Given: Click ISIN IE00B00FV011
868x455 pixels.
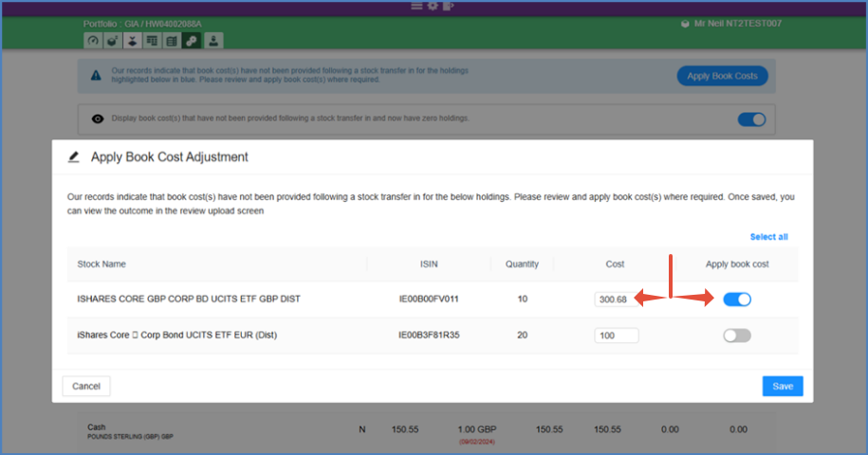Looking at the screenshot, I should tap(429, 300).
